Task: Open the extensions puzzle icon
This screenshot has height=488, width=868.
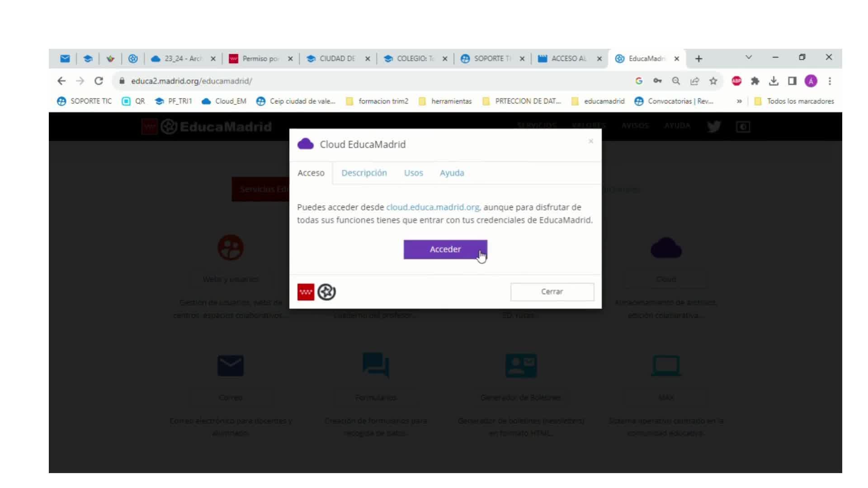Action: click(755, 81)
